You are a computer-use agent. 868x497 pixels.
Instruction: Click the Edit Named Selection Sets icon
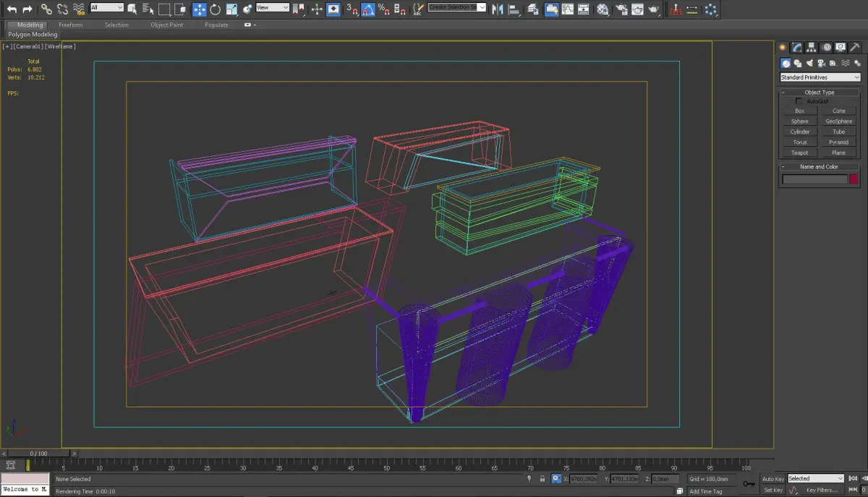(x=418, y=9)
